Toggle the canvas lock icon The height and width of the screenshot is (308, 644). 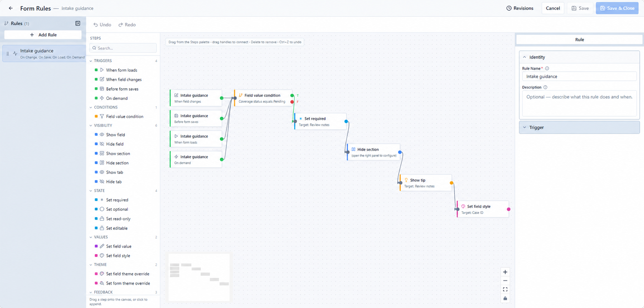505,298
